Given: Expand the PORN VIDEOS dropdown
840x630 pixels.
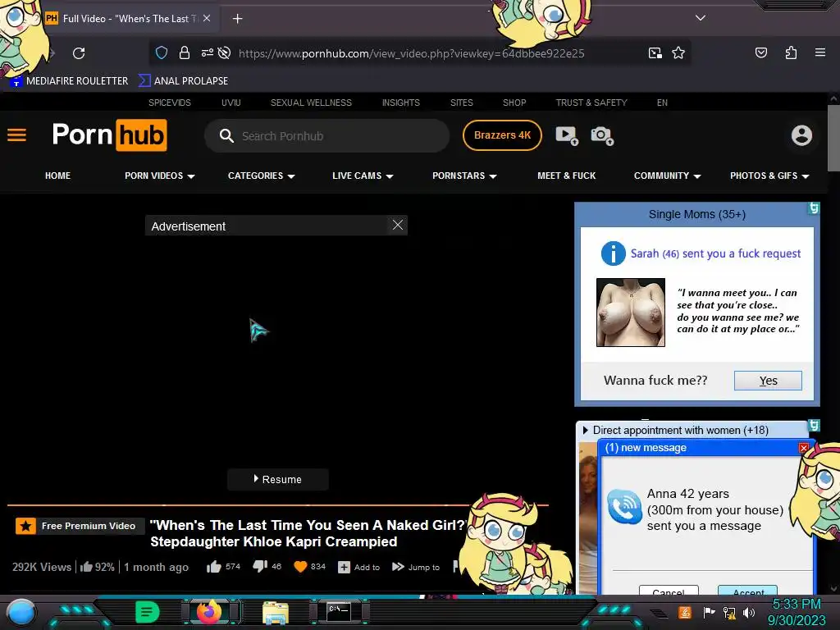Looking at the screenshot, I should (x=160, y=176).
